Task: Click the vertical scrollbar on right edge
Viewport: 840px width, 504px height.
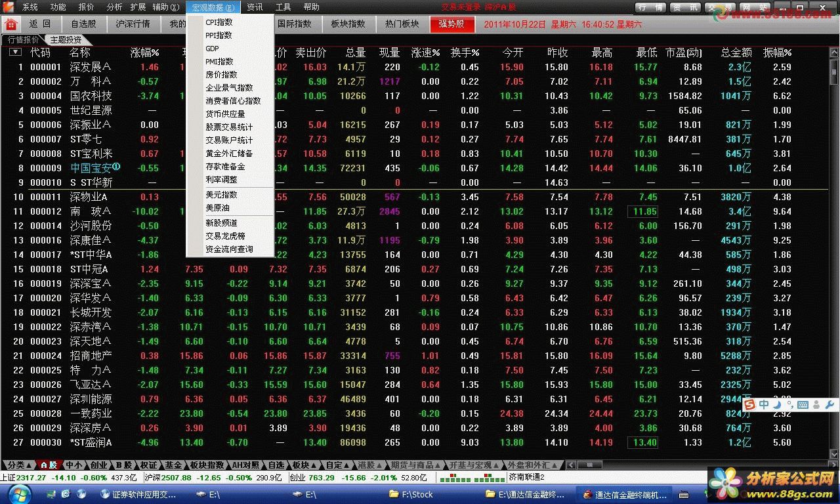Action: 835,254
